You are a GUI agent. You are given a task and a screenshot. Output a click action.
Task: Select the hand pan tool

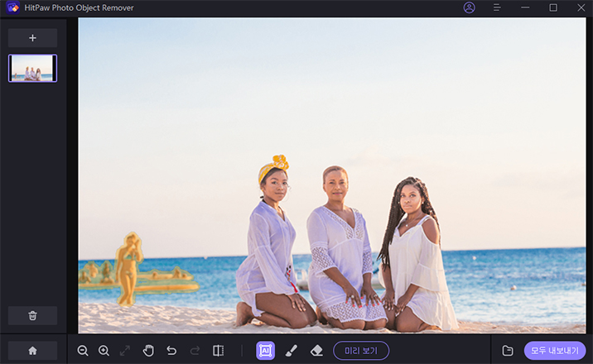(x=149, y=351)
